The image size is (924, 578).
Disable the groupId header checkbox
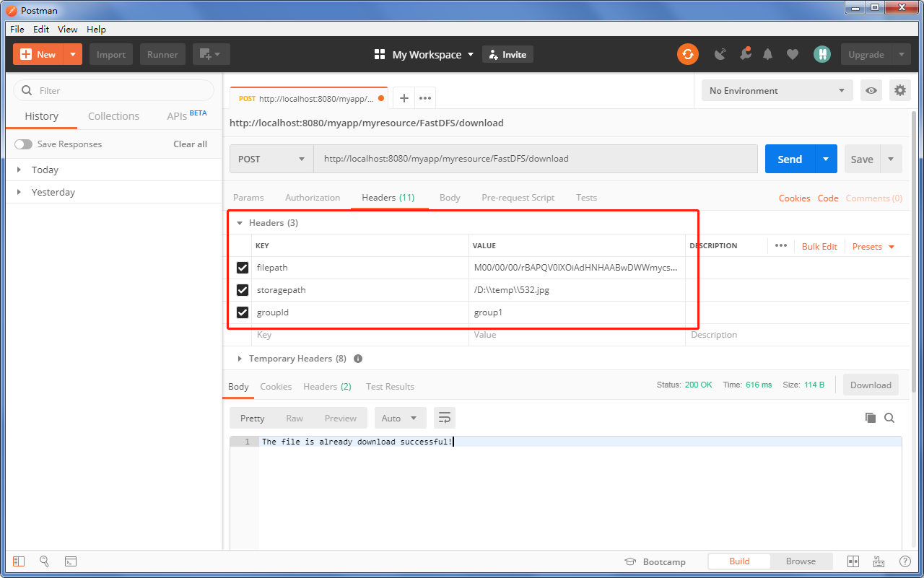242,312
